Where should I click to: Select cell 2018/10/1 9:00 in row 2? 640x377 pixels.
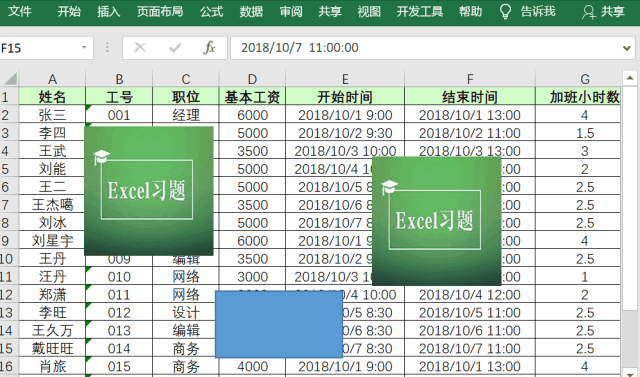pos(345,115)
